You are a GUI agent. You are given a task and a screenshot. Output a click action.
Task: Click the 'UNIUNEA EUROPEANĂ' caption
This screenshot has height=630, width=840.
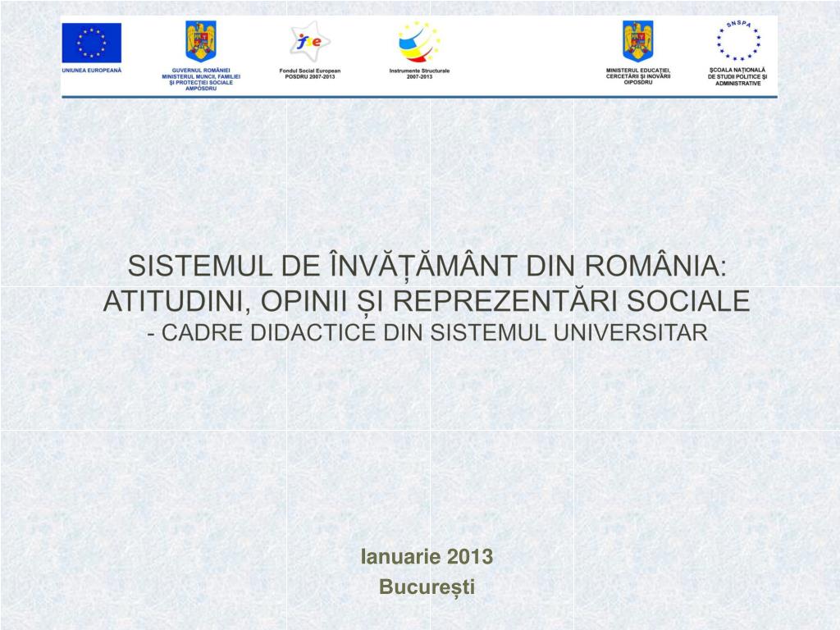pyautogui.click(x=92, y=71)
